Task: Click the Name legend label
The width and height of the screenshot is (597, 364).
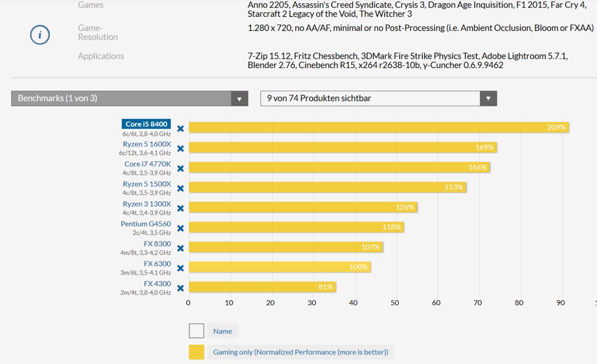Action: point(222,331)
